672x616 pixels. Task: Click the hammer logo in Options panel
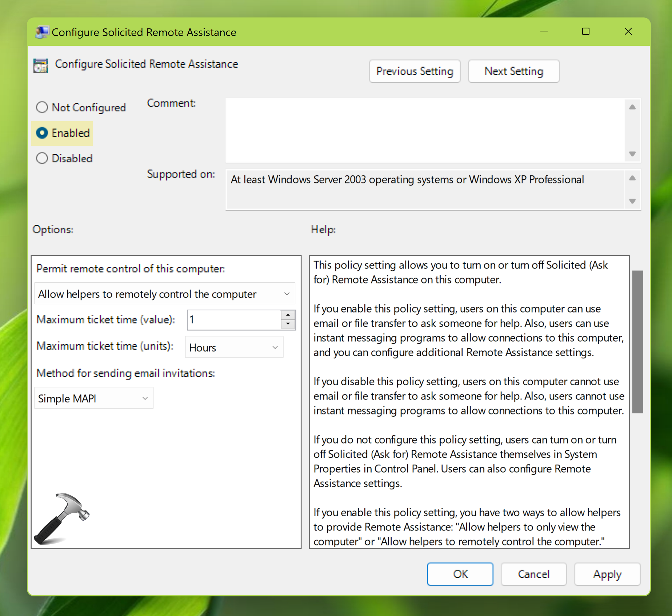[61, 518]
